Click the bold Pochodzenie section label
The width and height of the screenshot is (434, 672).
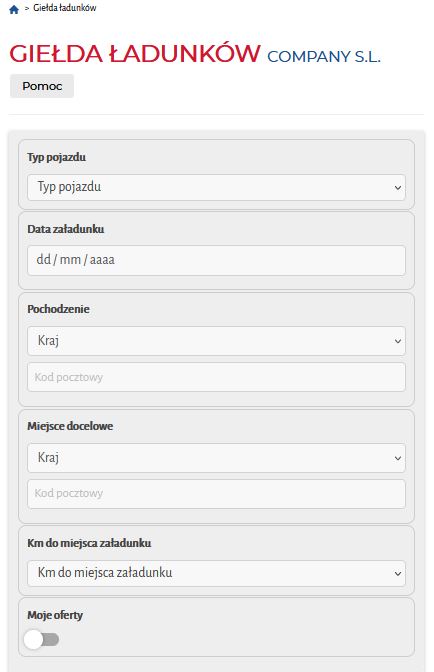click(x=58, y=309)
